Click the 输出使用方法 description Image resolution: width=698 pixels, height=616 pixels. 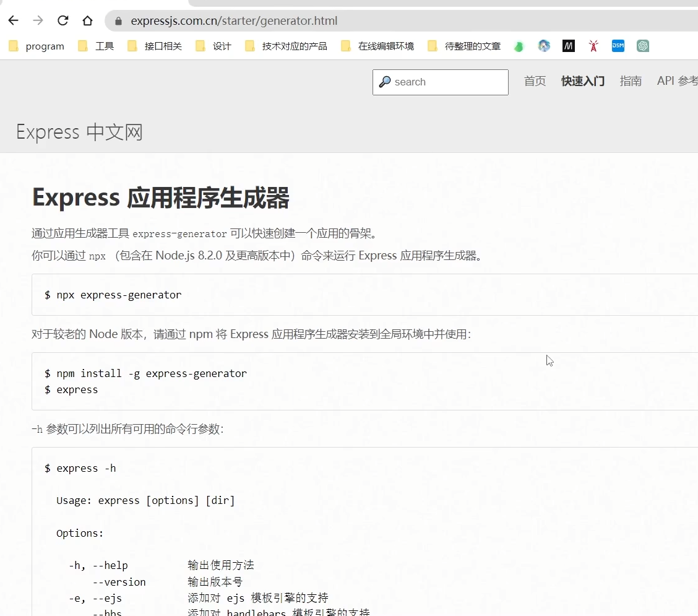point(221,565)
